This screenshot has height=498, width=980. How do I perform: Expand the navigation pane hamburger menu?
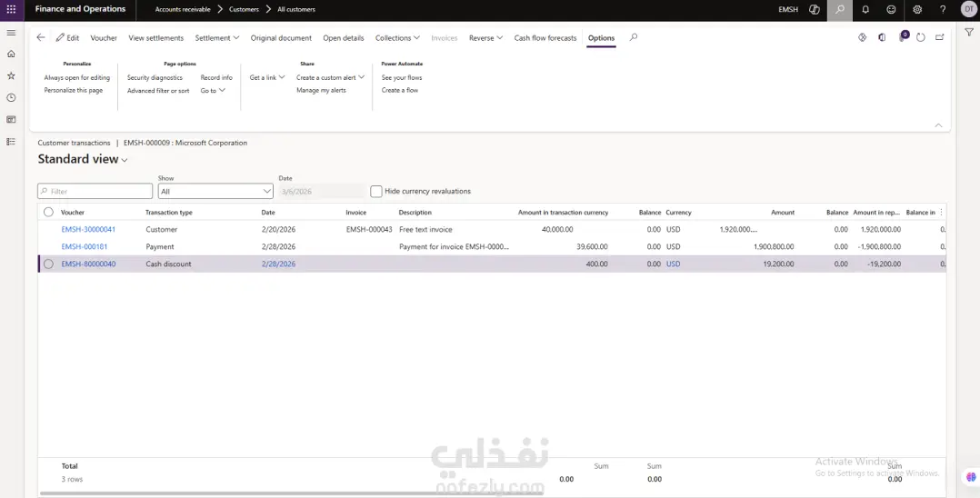pyautogui.click(x=11, y=33)
